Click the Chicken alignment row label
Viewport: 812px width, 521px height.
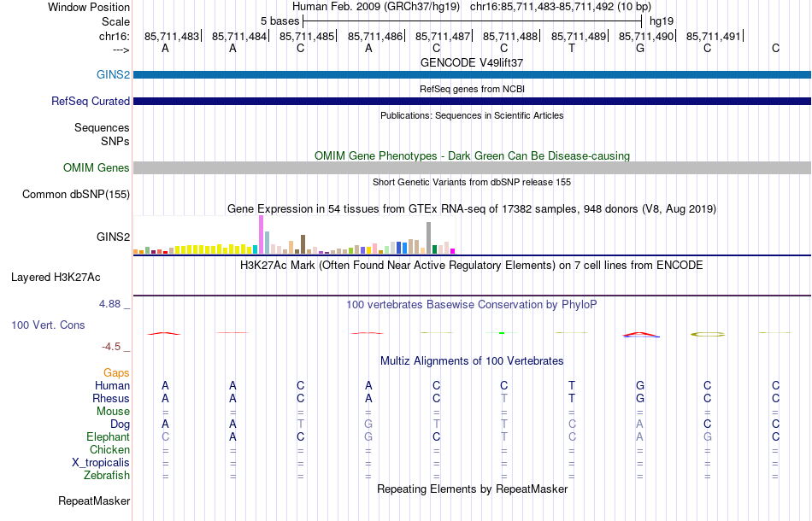109,449
